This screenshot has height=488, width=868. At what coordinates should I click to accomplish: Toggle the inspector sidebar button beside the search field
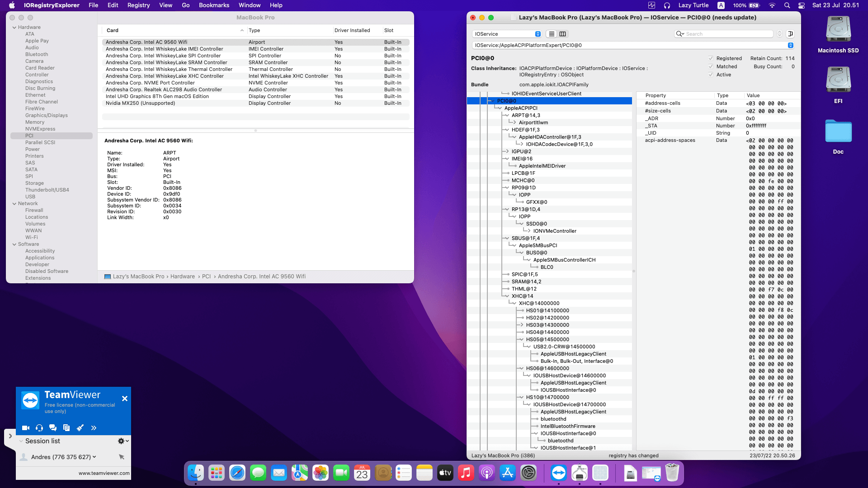pos(790,34)
